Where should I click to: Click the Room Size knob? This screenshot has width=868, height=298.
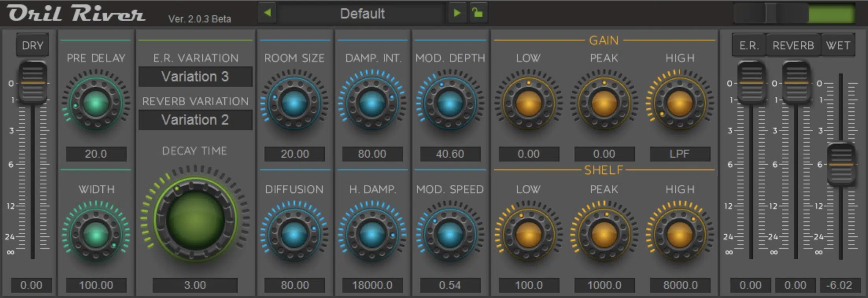pyautogui.click(x=294, y=103)
